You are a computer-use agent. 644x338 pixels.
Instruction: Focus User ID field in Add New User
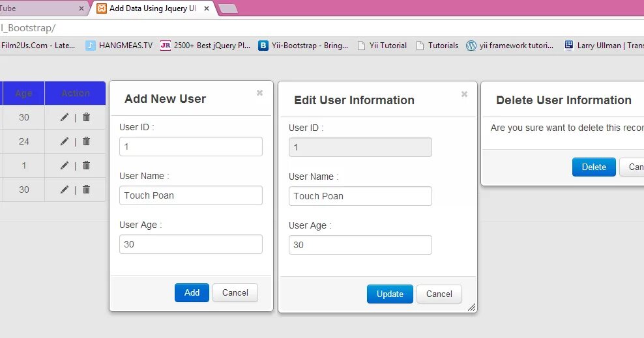(x=190, y=147)
